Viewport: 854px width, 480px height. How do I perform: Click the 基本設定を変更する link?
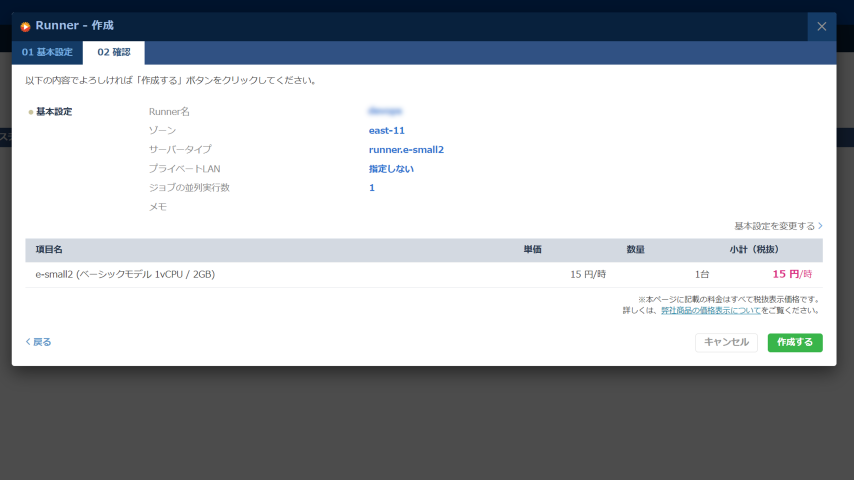click(774, 226)
